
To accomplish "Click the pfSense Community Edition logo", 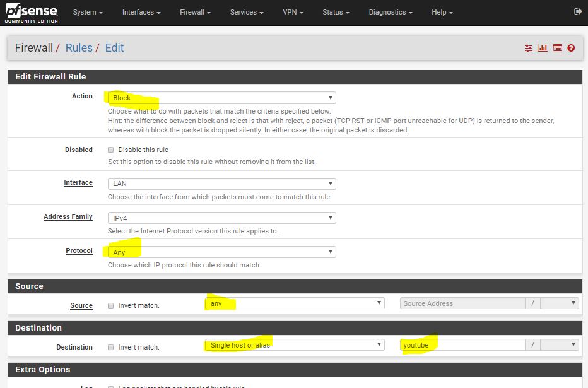I will pos(32,13).
